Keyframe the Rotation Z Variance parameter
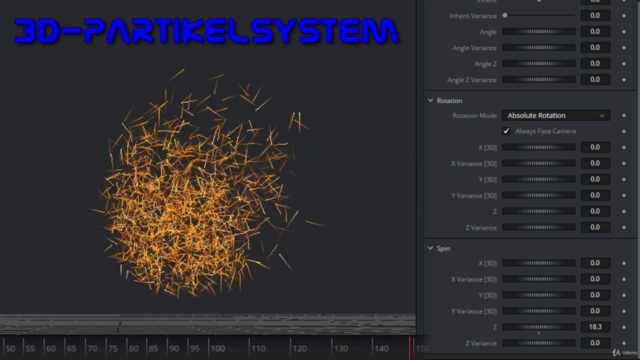The image size is (640, 360). click(x=624, y=227)
